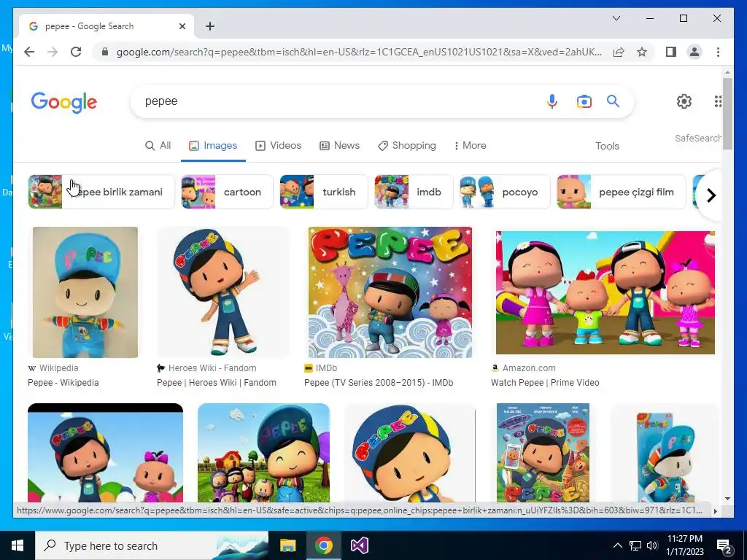
Task: Click the page vertical scrollbar thumb
Action: (x=727, y=113)
